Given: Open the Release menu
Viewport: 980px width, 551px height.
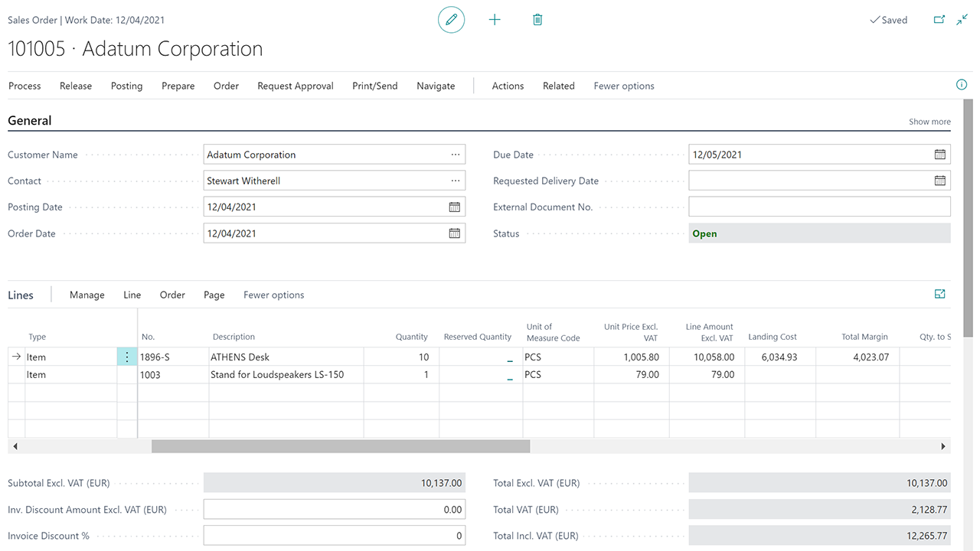Looking at the screenshot, I should 76,86.
